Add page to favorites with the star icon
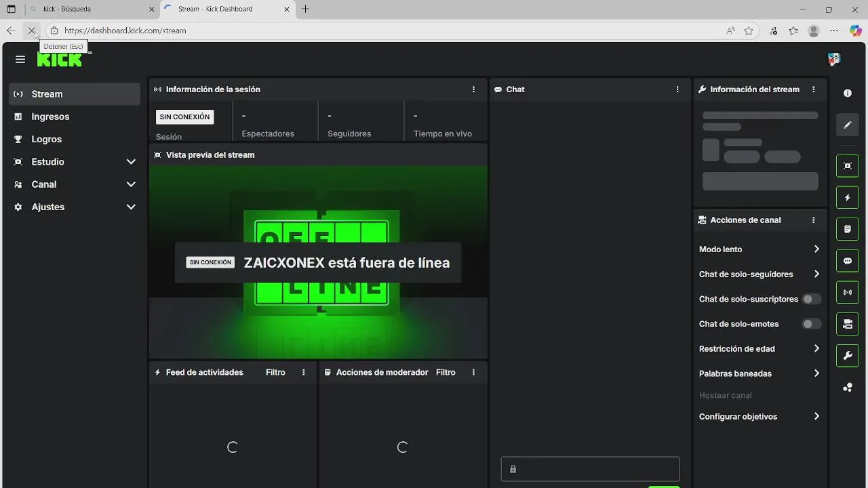Image resolution: width=868 pixels, height=488 pixels. point(749,30)
